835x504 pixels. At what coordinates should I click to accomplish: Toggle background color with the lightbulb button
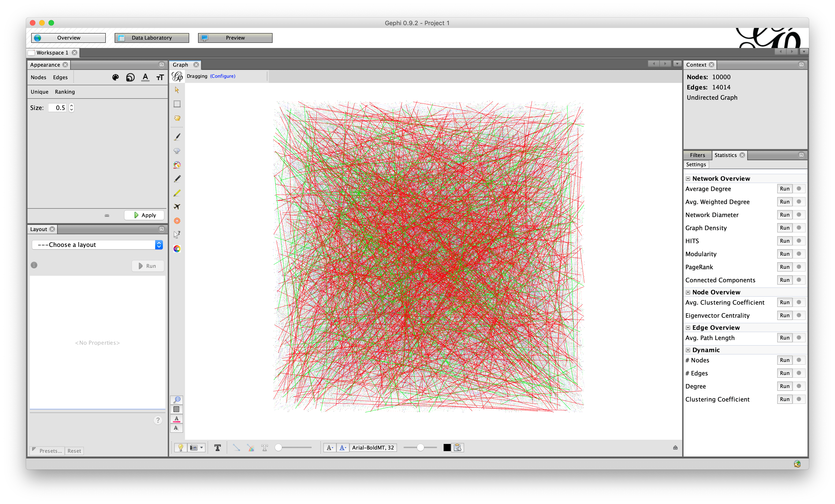point(181,447)
